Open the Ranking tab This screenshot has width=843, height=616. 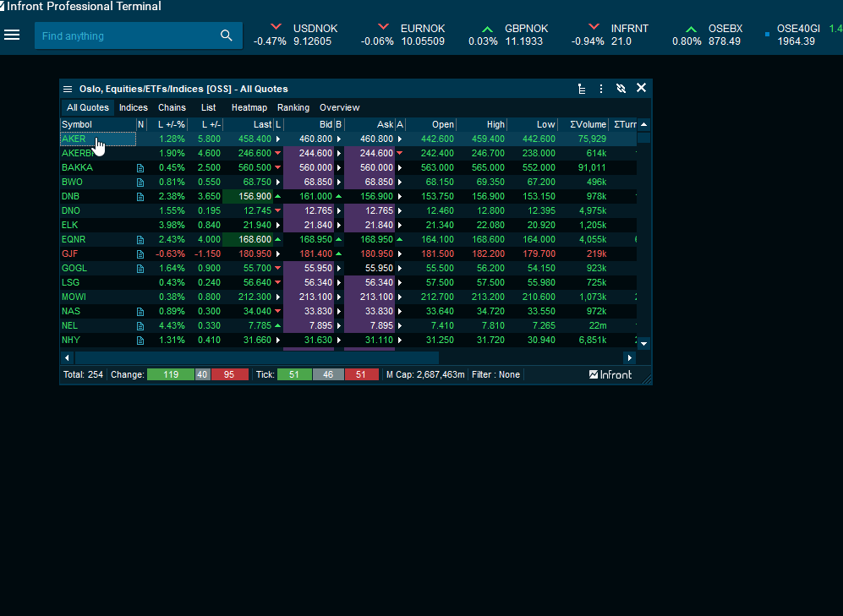tap(293, 107)
